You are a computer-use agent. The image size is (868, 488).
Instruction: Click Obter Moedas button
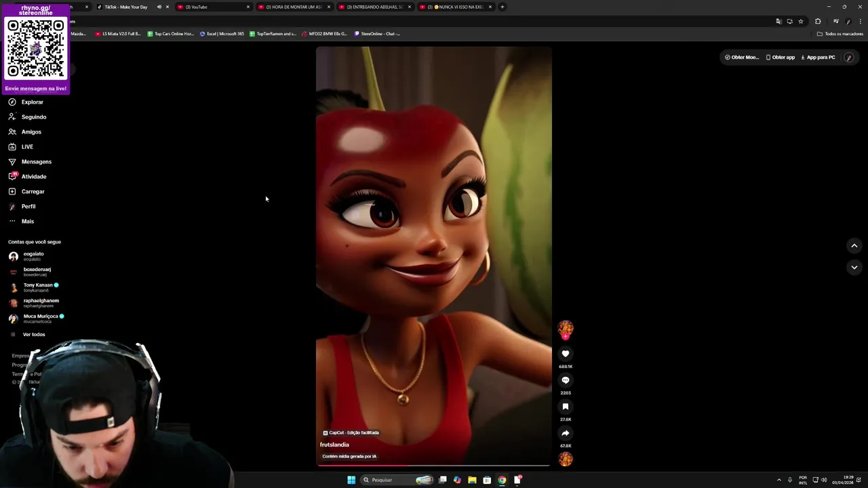[742, 57]
